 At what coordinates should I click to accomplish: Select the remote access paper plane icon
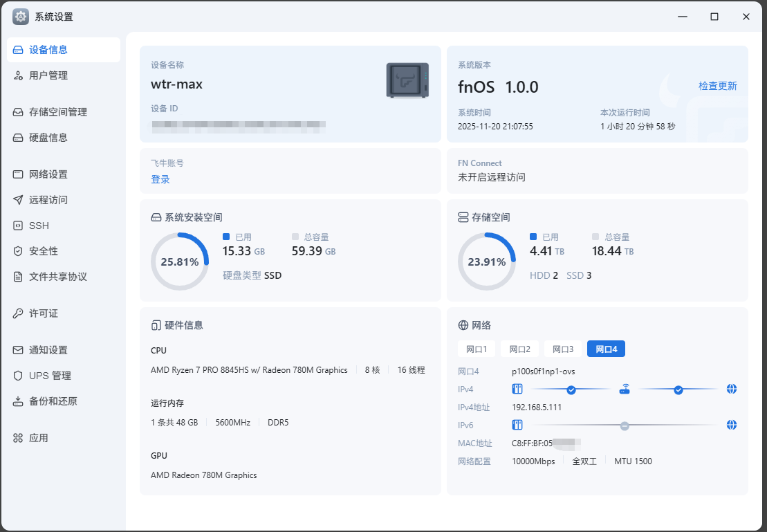coord(18,200)
